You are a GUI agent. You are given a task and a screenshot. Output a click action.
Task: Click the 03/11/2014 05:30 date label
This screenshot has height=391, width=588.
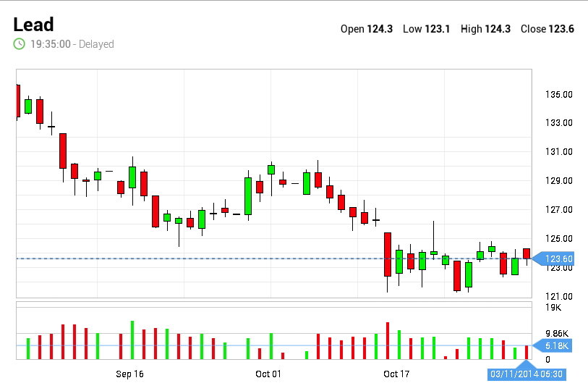[x=527, y=374]
